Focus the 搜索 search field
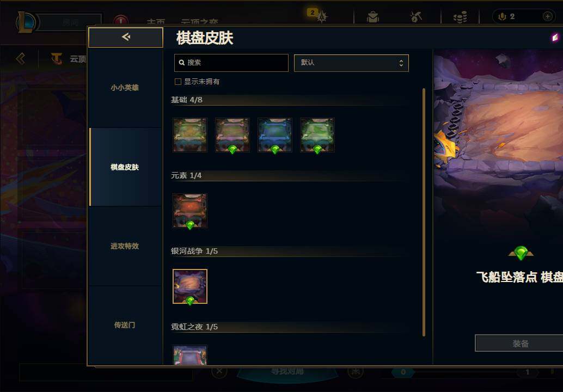The height and width of the screenshot is (392, 563). coord(231,63)
